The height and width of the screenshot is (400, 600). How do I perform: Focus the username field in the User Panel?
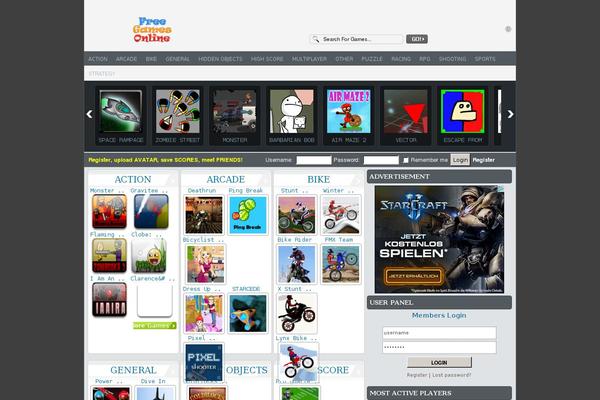coord(439,333)
